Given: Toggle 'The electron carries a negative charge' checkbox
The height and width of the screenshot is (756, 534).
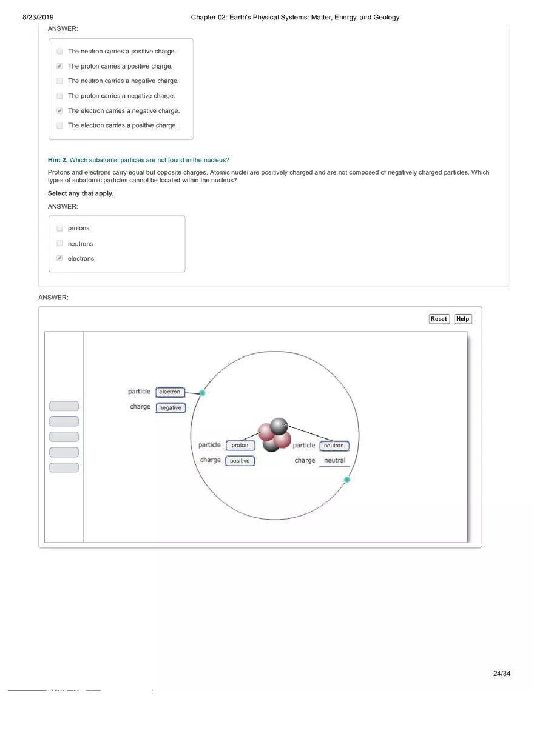Looking at the screenshot, I should pos(59,111).
